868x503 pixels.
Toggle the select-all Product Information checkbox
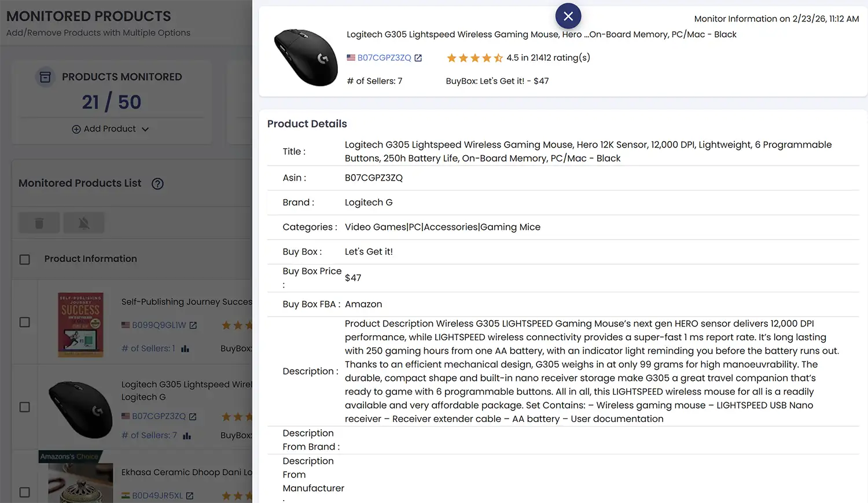coord(25,259)
